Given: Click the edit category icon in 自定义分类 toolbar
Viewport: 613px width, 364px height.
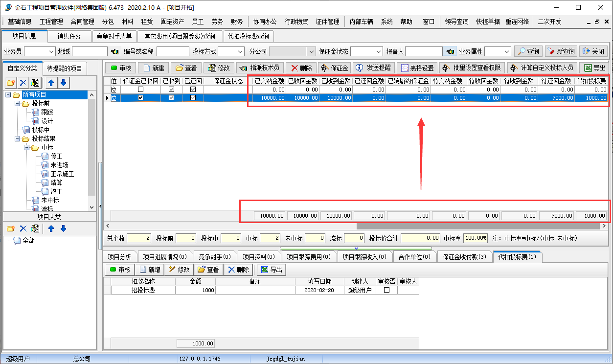Looking at the screenshot, I should pyautogui.click(x=35, y=83).
